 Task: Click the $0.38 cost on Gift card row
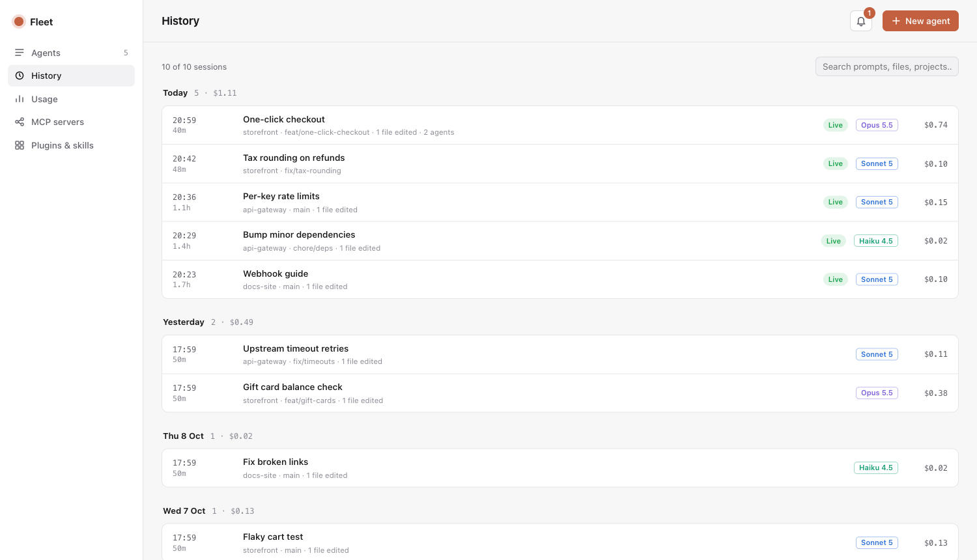click(936, 393)
